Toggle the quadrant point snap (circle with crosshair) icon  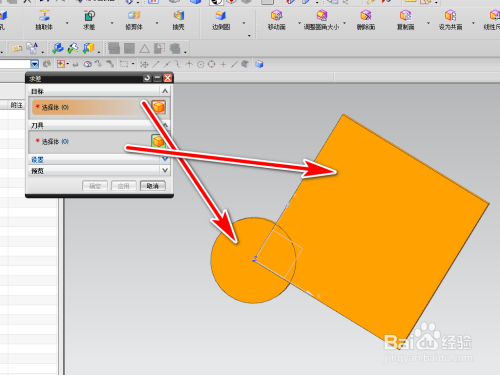[212, 64]
